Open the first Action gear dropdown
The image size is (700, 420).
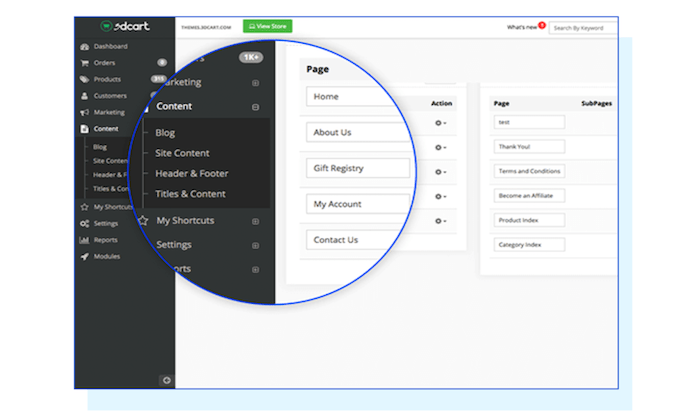[x=441, y=123]
